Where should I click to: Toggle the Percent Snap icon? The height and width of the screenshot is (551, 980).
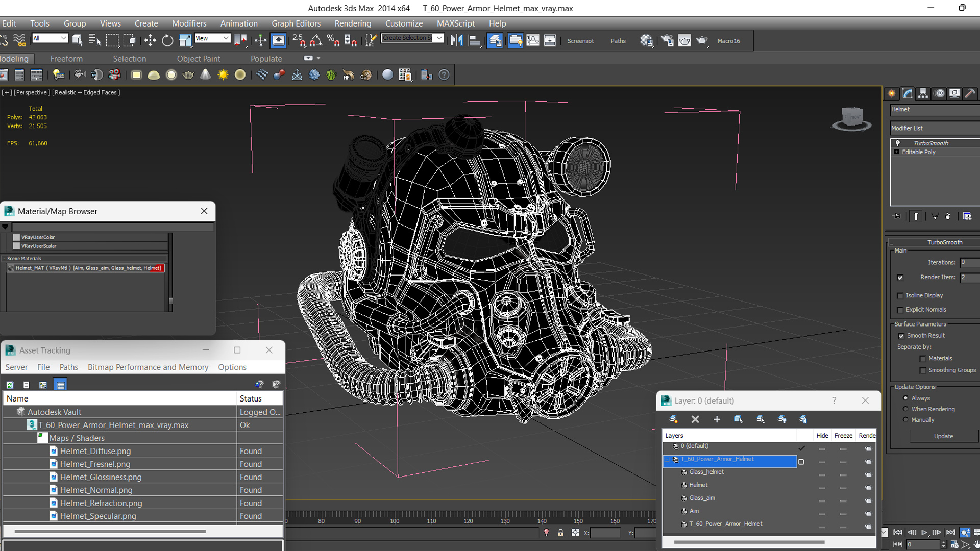pyautogui.click(x=333, y=40)
